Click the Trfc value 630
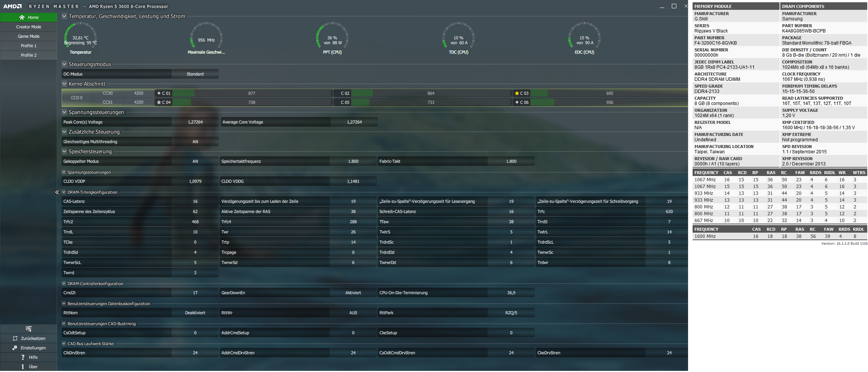868x372 pixels. [x=669, y=211]
